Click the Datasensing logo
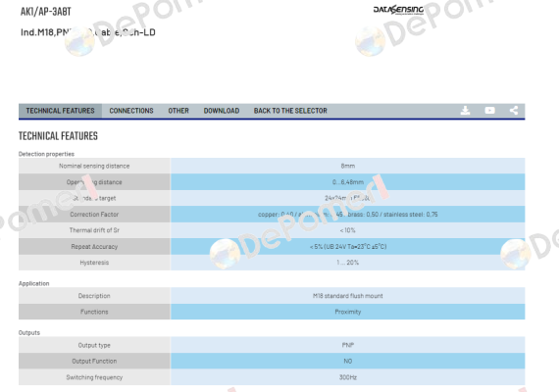This screenshot has height=392, width=559. tap(398, 10)
